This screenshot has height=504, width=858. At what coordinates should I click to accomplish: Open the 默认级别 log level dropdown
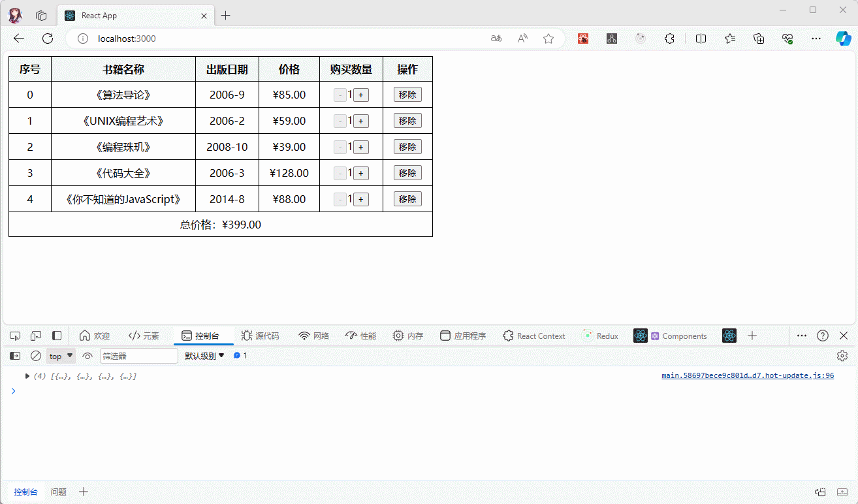[204, 356]
